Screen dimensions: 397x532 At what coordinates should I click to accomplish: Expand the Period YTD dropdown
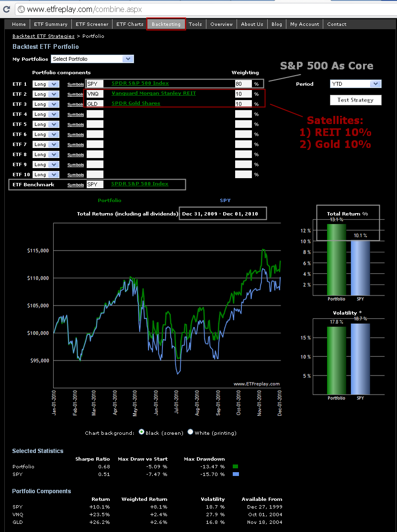(356, 84)
